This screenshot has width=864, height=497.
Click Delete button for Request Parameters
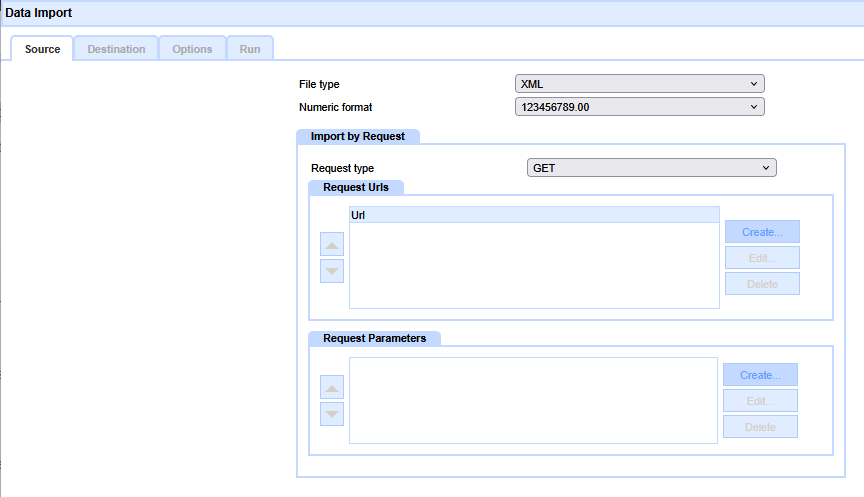point(760,427)
